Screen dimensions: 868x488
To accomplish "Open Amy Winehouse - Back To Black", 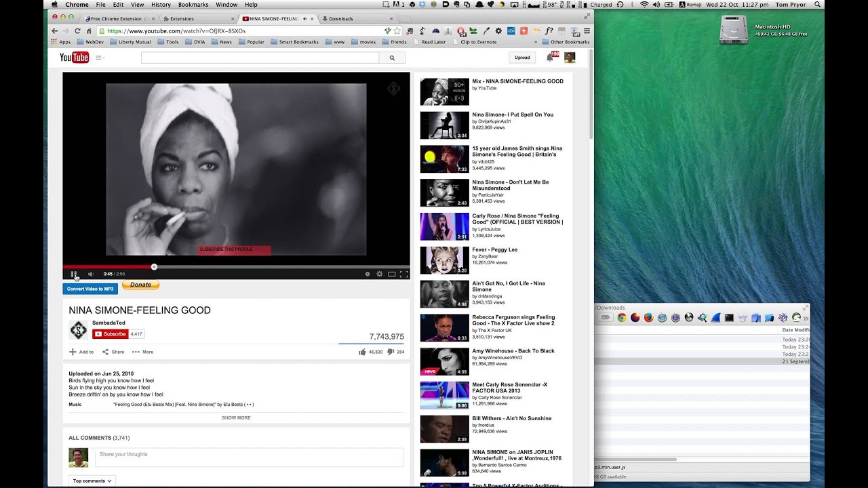I will (513, 351).
